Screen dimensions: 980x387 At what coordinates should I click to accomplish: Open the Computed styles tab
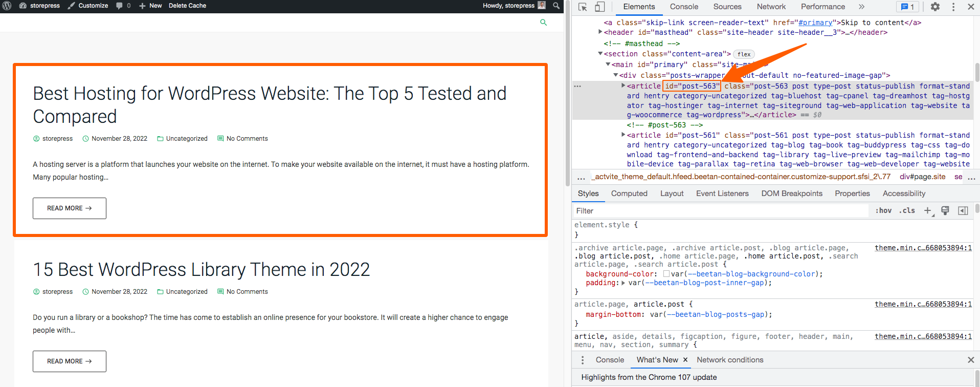(629, 193)
